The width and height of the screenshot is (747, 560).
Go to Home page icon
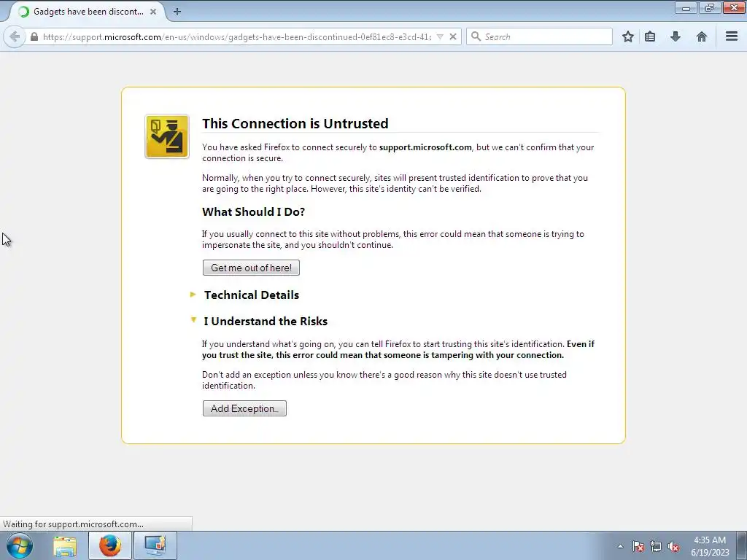pos(701,36)
